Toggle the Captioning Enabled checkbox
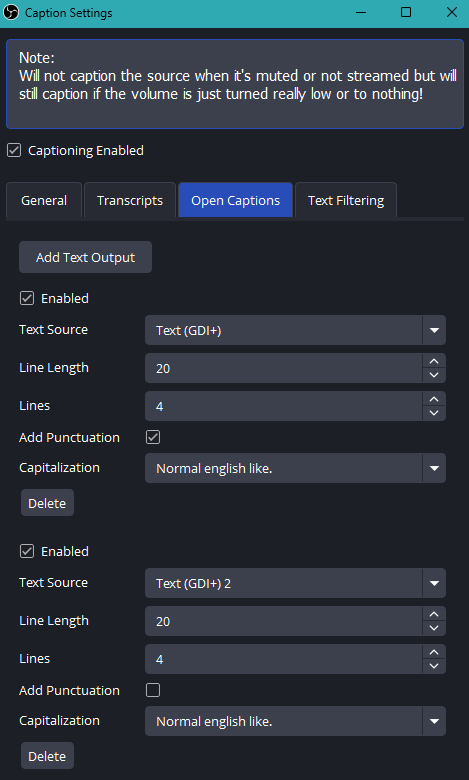This screenshot has height=780, width=469. 14,150
